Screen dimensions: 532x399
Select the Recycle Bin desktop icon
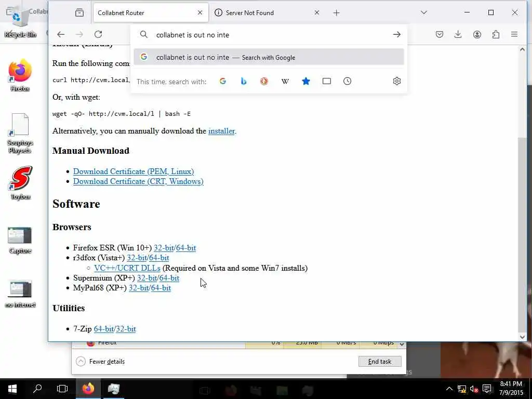click(x=20, y=21)
